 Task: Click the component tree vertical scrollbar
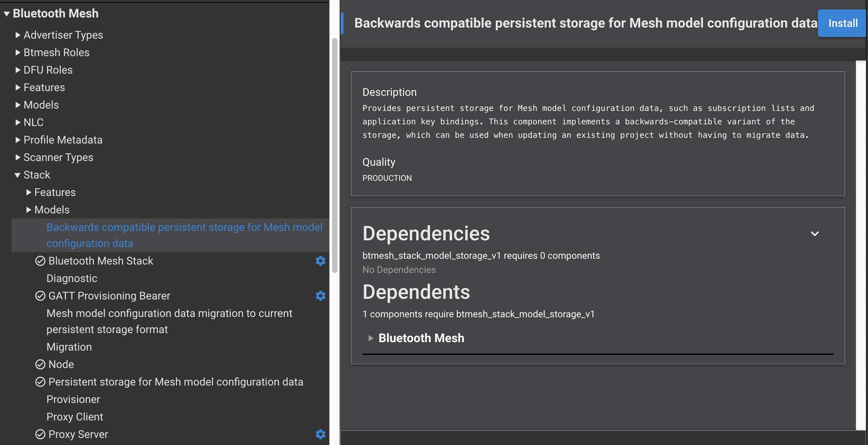tap(334, 156)
